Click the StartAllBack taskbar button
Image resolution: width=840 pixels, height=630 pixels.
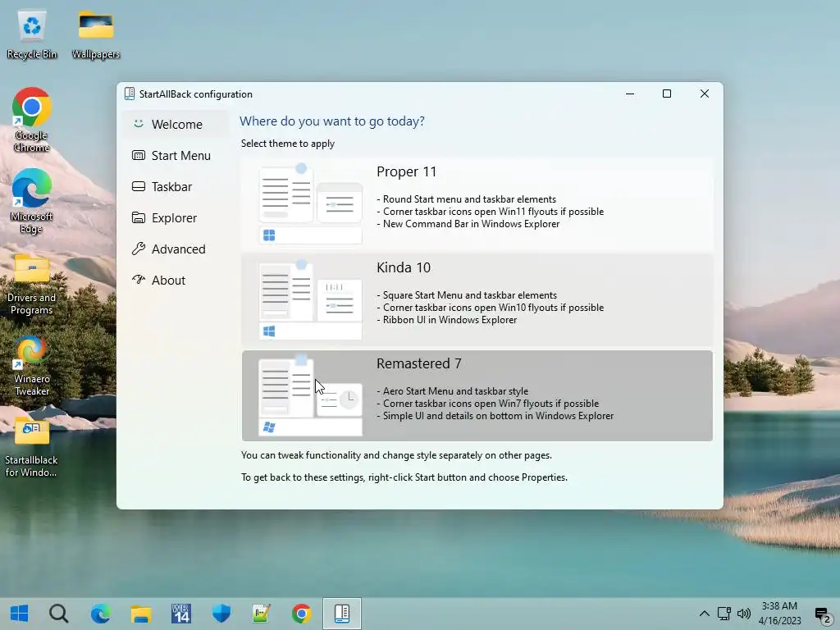pyautogui.click(x=342, y=614)
